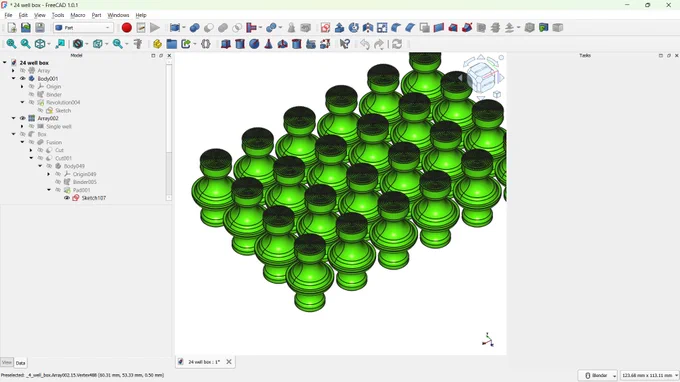This screenshot has height=382, width=680.
Task: Switch to the Data property tab
Action: 20,363
